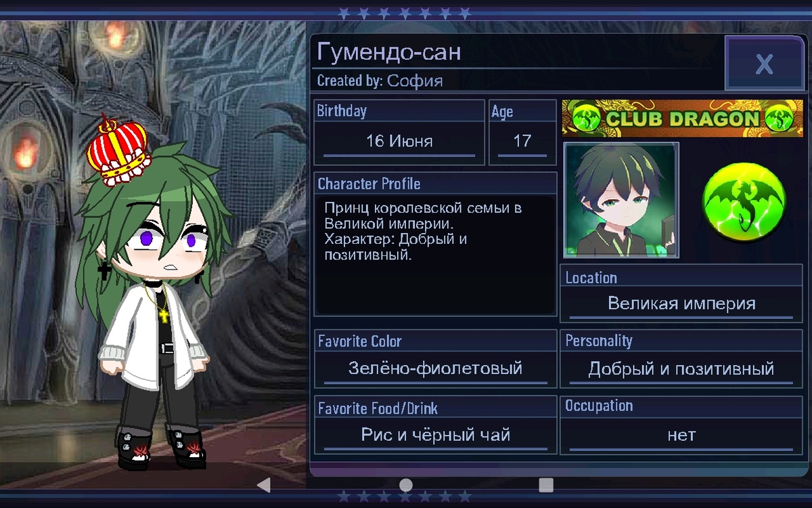Click the Club Dragon banner

(682, 119)
